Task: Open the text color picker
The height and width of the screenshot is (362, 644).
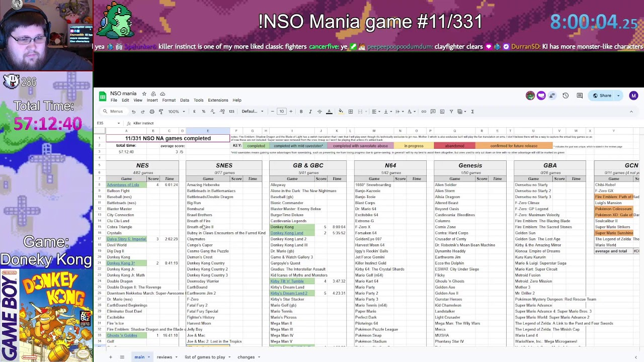Action: (329, 112)
